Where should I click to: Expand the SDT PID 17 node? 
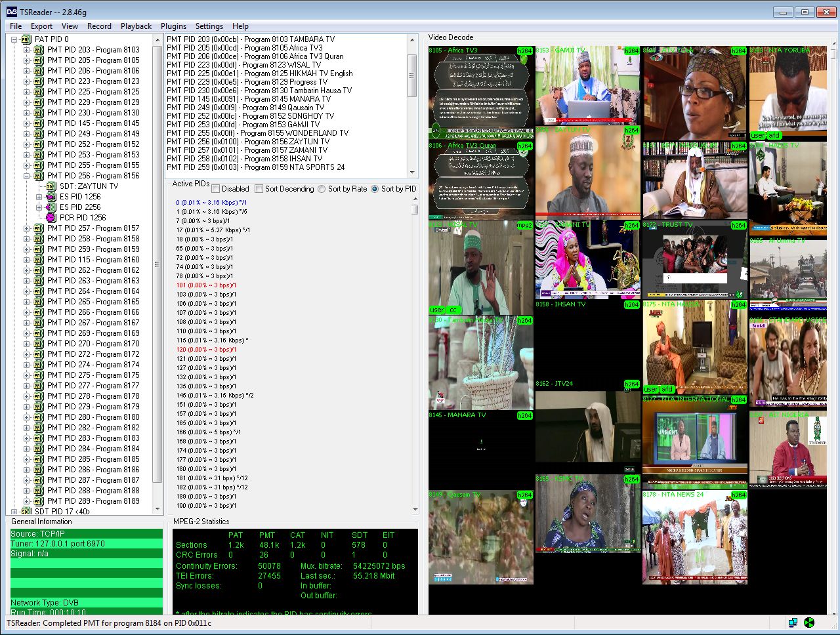tap(14, 512)
